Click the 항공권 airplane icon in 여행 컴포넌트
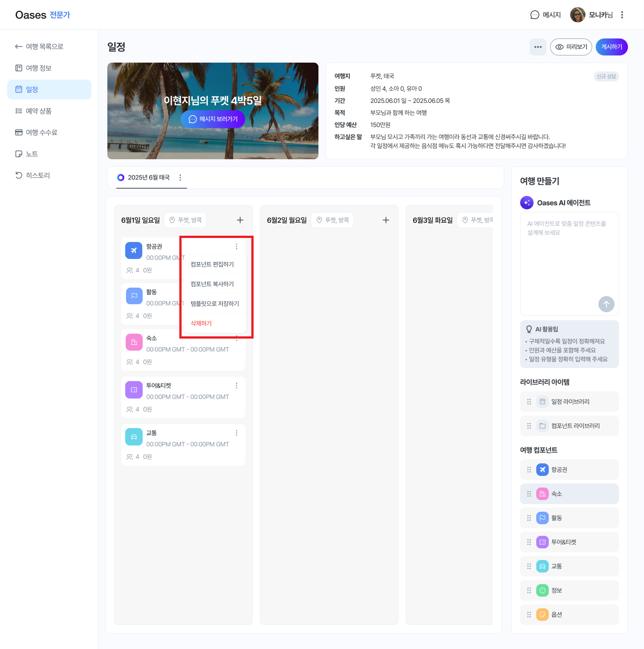Screen dimensions: 644x649 [x=542, y=470]
